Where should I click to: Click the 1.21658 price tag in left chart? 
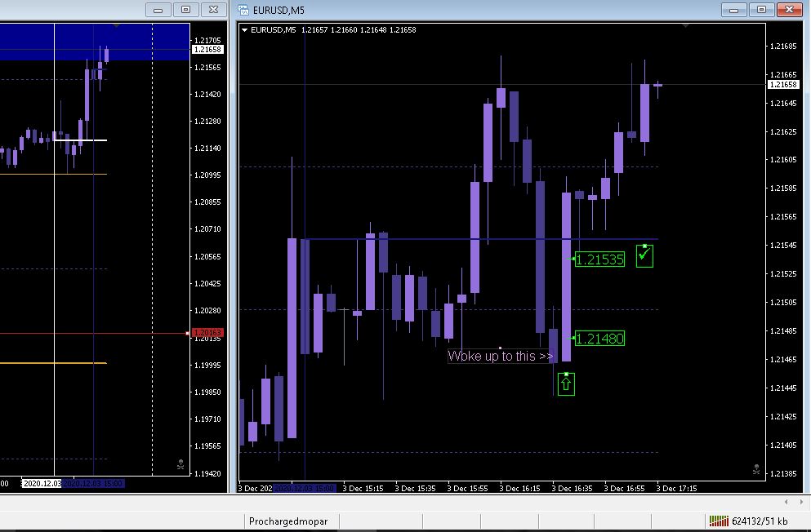click(x=207, y=50)
